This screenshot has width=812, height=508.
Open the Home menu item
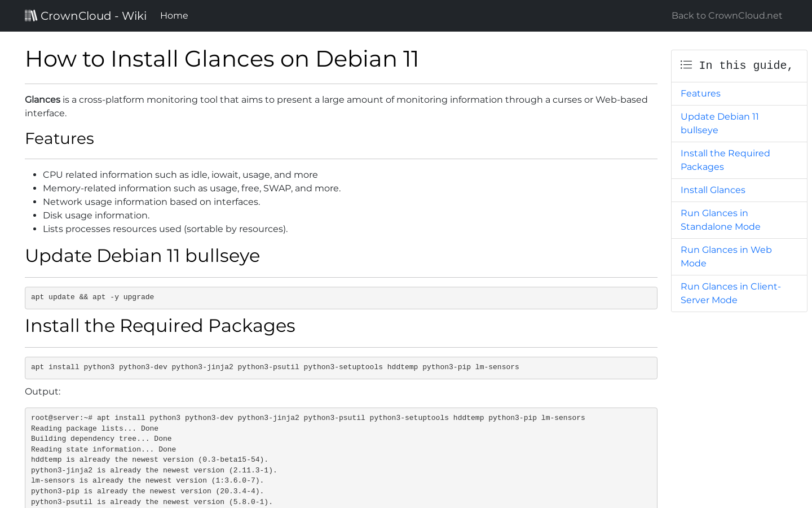174,15
